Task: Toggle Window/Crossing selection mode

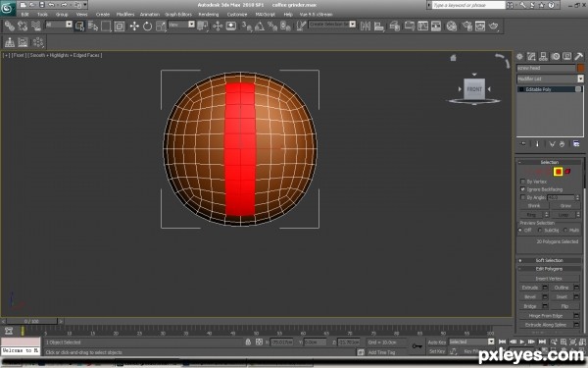Action: pyautogui.click(x=120, y=26)
